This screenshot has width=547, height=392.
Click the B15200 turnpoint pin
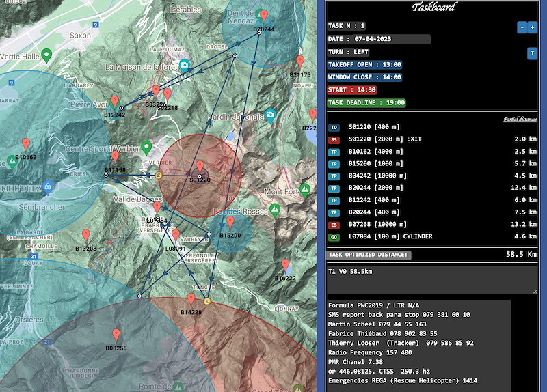click(x=230, y=223)
